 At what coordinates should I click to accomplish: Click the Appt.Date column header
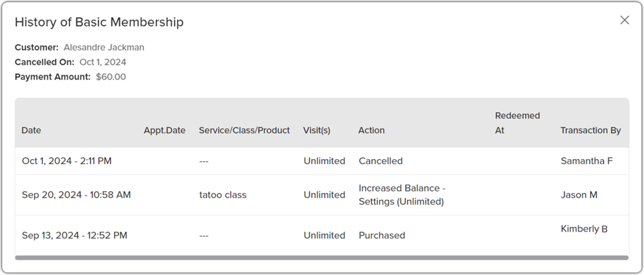click(164, 130)
